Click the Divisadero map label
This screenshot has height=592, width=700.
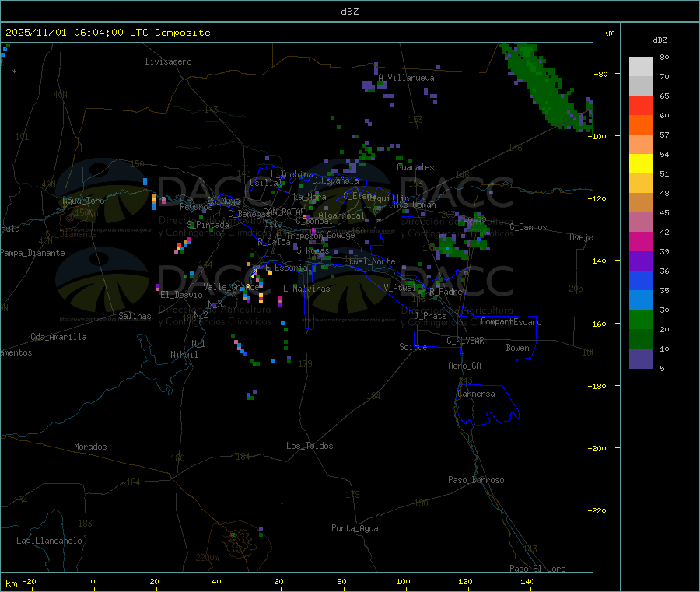(168, 61)
